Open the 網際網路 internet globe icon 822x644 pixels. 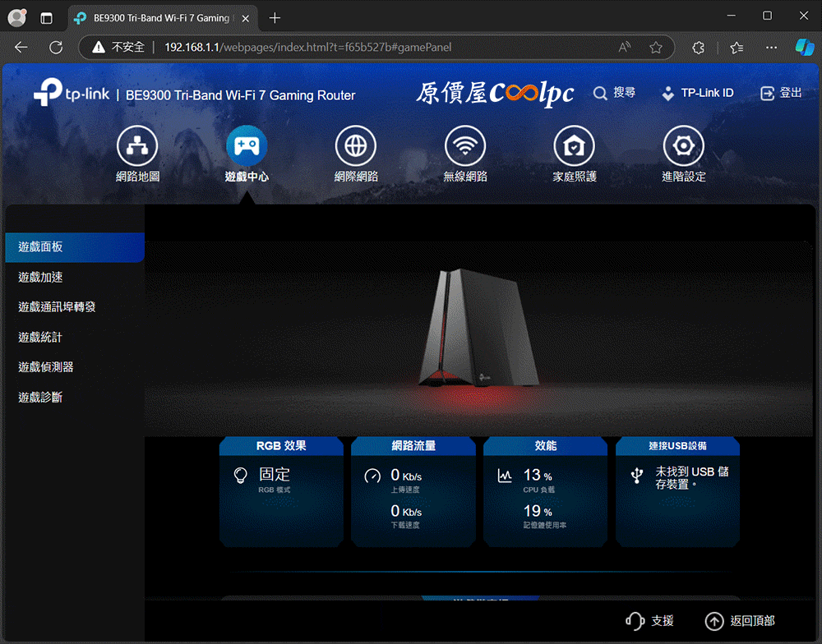click(356, 145)
